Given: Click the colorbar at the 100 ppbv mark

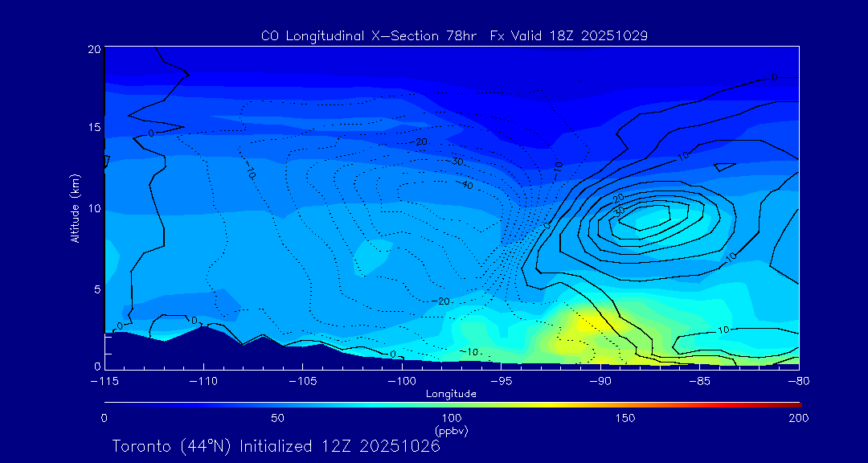Looking at the screenshot, I should 452,404.
